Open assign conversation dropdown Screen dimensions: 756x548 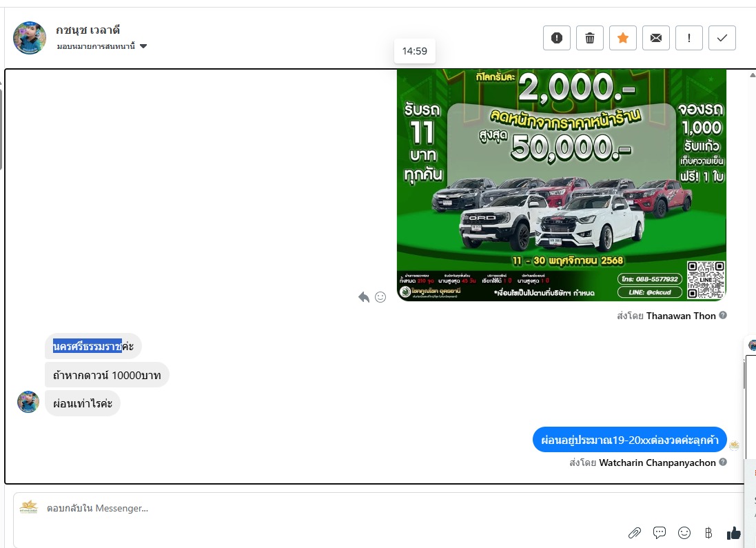pyautogui.click(x=102, y=46)
